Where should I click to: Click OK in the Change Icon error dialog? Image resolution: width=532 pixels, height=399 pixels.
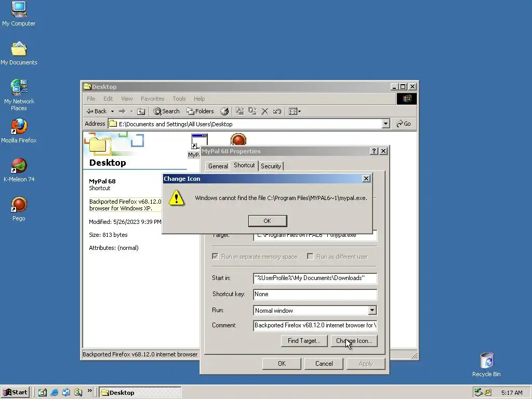coord(268,221)
